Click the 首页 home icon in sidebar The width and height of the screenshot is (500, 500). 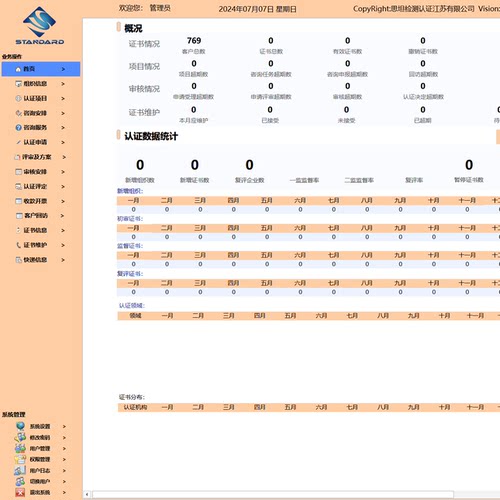(x=18, y=69)
